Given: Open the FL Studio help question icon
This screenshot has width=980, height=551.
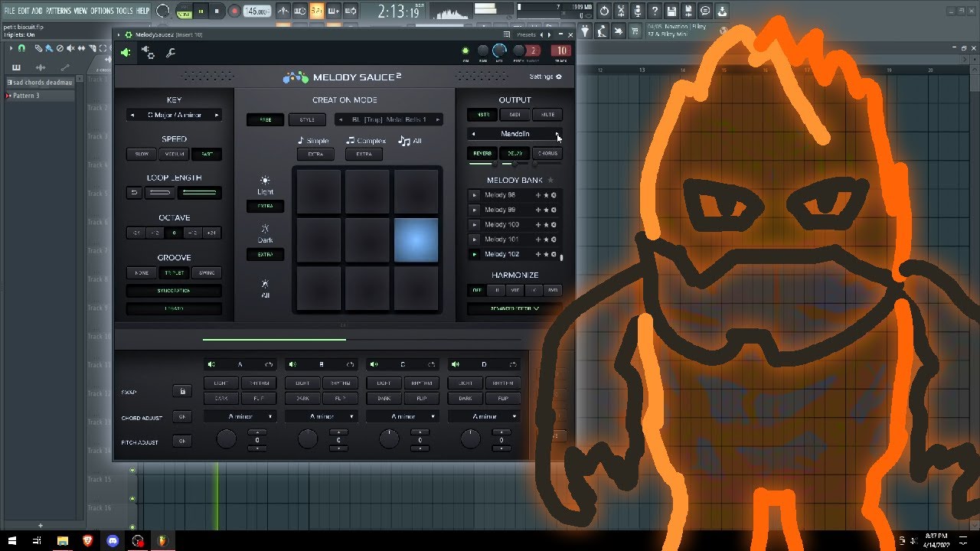Looking at the screenshot, I should (655, 11).
